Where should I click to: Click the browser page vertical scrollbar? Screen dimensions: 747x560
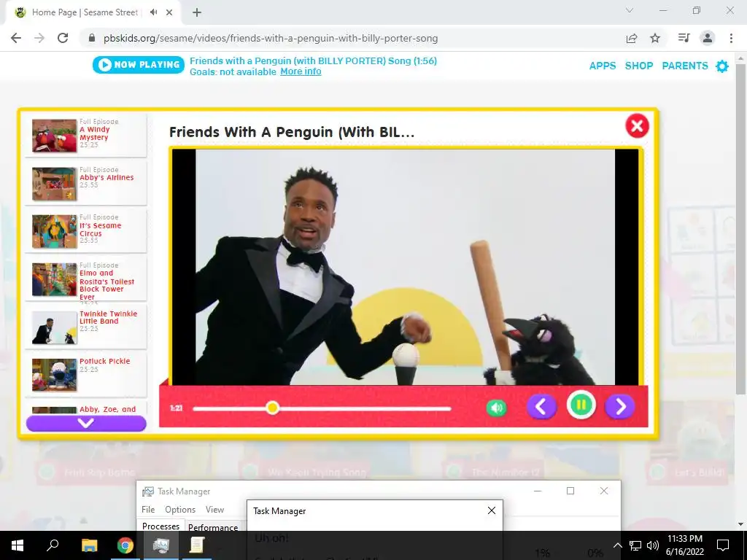(x=740, y=228)
